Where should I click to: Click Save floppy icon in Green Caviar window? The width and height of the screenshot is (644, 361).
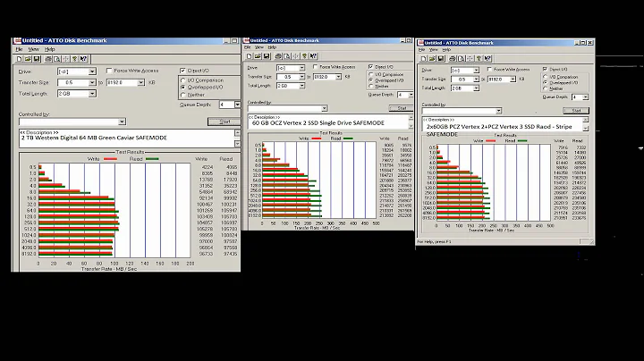click(x=37, y=59)
